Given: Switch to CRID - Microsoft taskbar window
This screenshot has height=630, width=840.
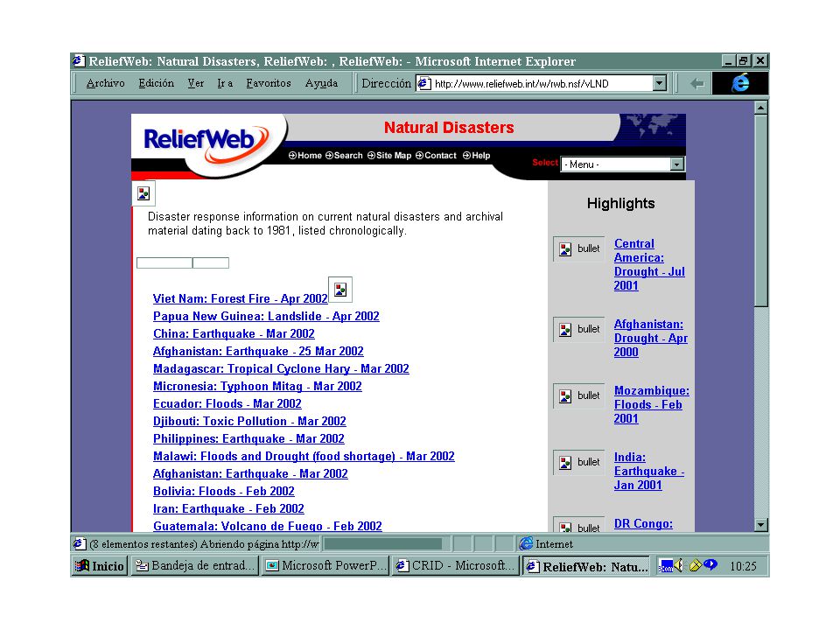Looking at the screenshot, I should click(456, 566).
